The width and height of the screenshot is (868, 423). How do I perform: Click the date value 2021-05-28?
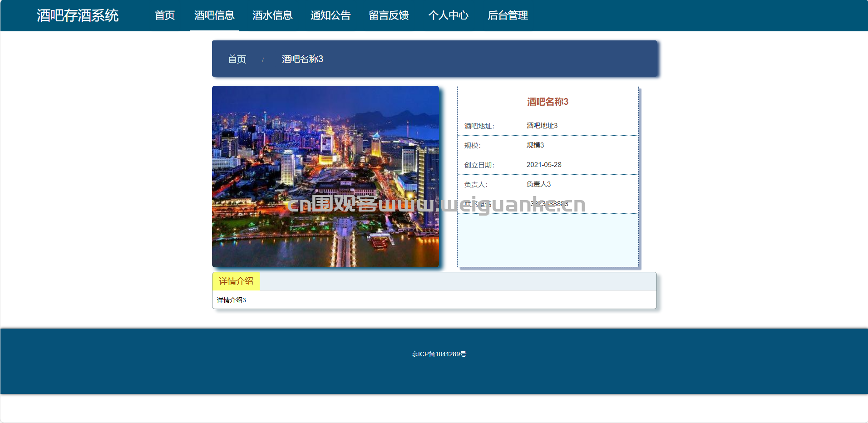544,165
